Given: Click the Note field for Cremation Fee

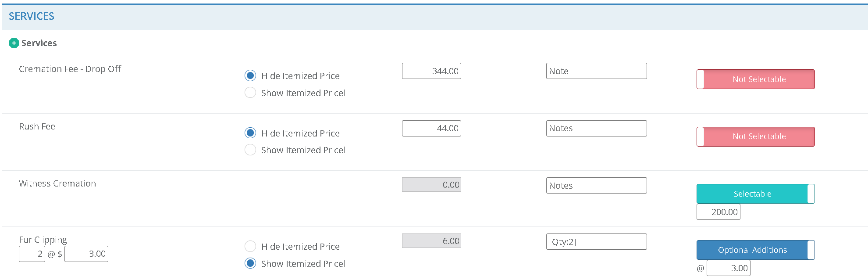Looking at the screenshot, I should (596, 71).
